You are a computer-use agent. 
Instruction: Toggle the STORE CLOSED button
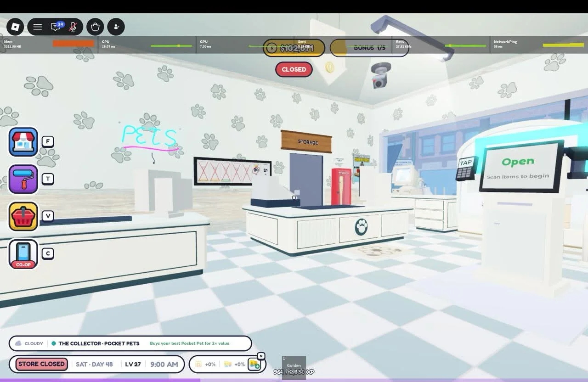tap(42, 364)
